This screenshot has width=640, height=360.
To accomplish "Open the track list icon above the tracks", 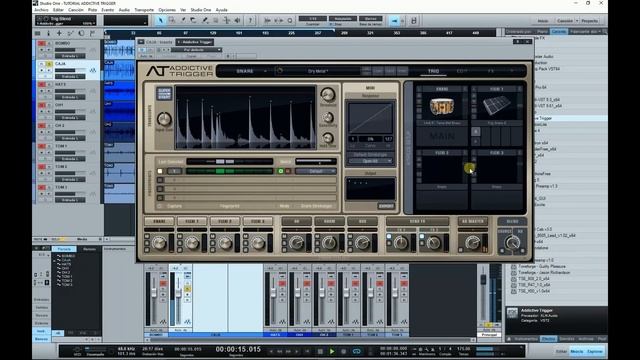I will click(38, 33).
